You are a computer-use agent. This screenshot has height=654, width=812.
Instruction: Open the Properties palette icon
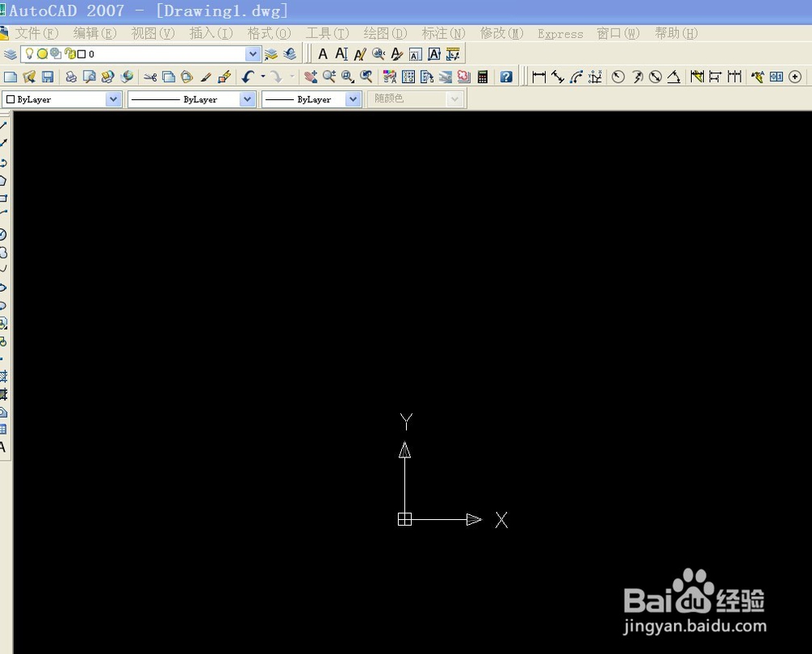[390, 77]
